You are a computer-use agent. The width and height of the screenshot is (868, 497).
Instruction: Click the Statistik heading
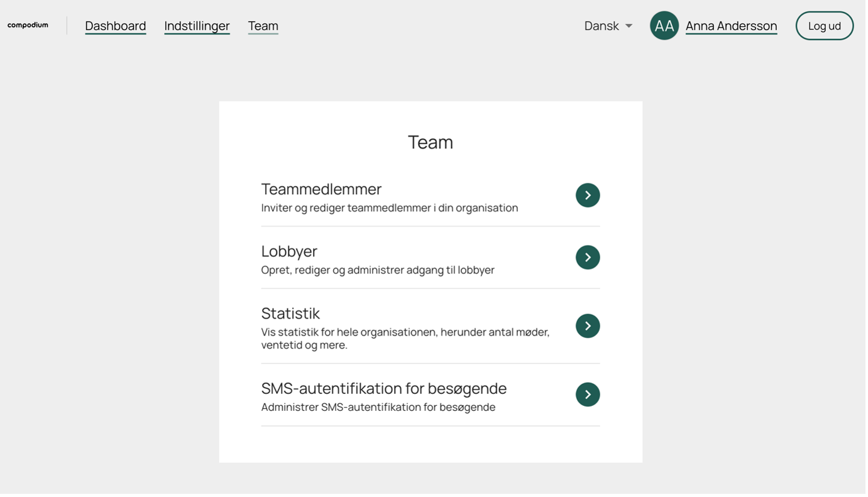coord(291,314)
